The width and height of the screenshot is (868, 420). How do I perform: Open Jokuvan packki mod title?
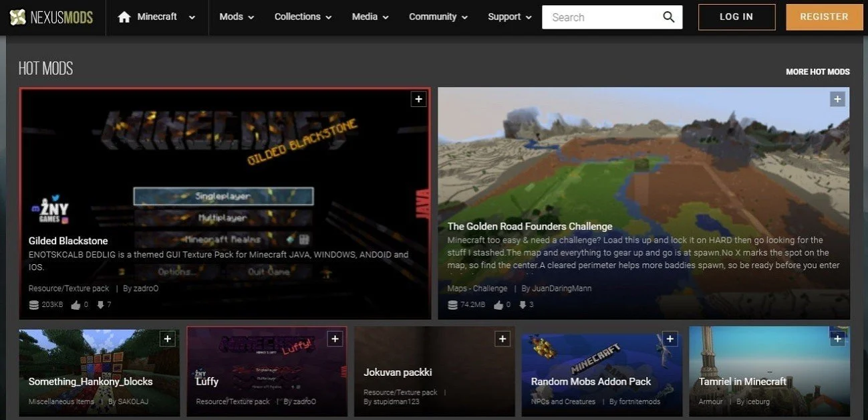[x=398, y=372]
